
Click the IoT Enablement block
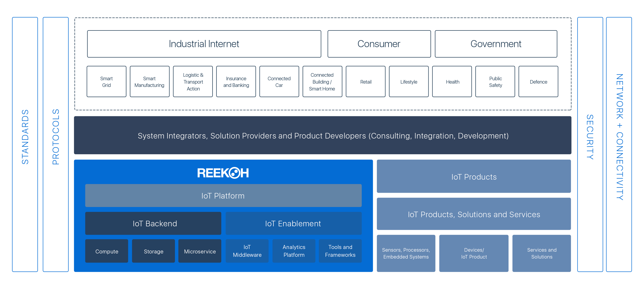point(293,223)
